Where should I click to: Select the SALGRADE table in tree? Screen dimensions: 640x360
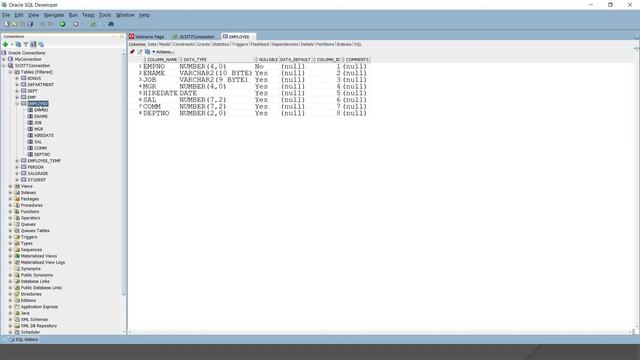[38, 173]
